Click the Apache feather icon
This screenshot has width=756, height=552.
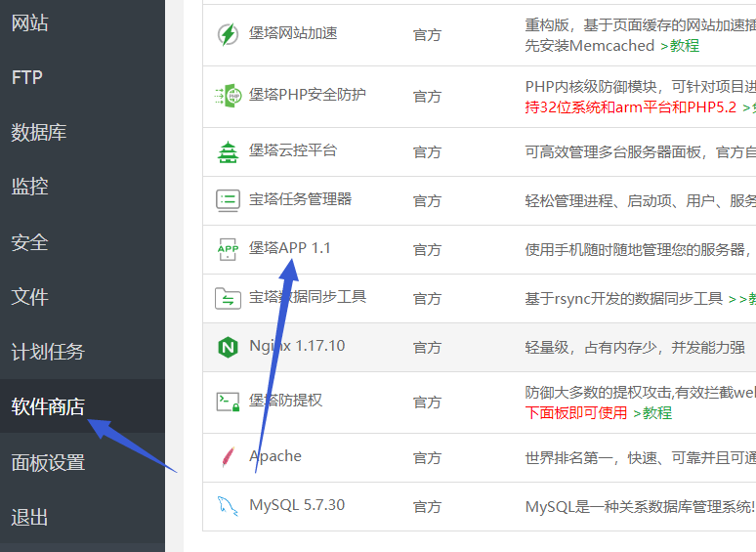click(228, 457)
